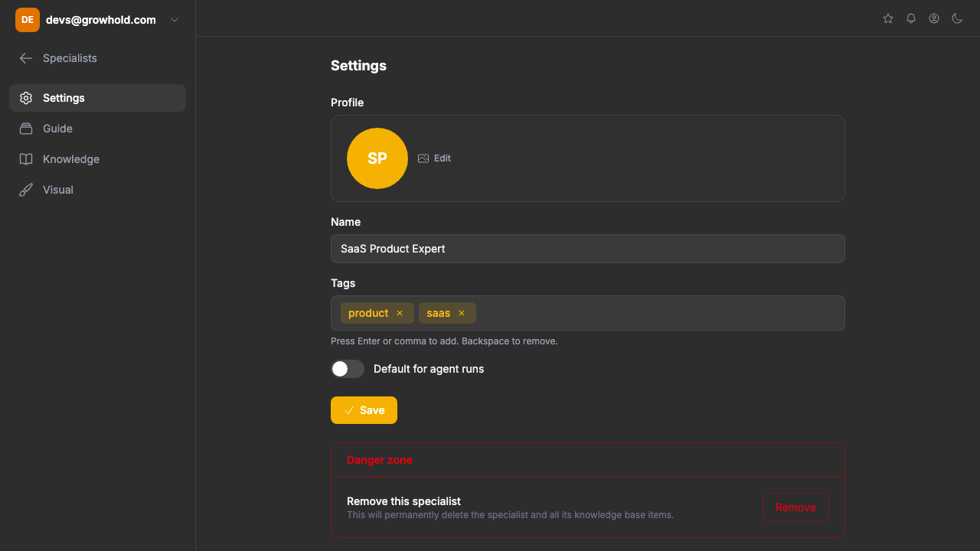
Task: Open Knowledge via the book icon
Action: click(26, 159)
